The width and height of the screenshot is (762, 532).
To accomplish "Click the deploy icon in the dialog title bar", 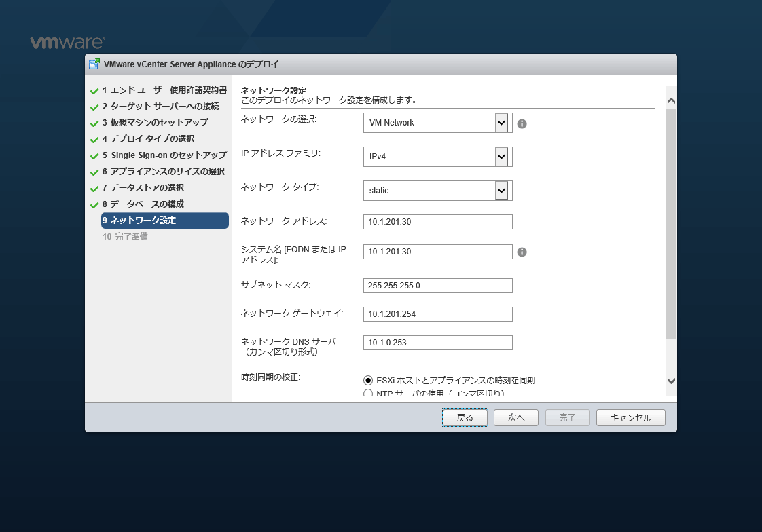I will click(94, 64).
